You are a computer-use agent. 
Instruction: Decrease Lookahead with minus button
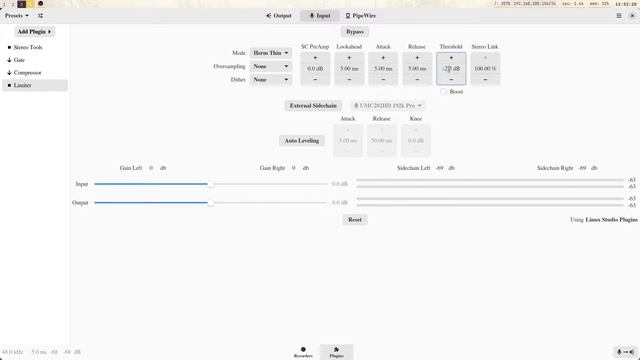(x=349, y=80)
